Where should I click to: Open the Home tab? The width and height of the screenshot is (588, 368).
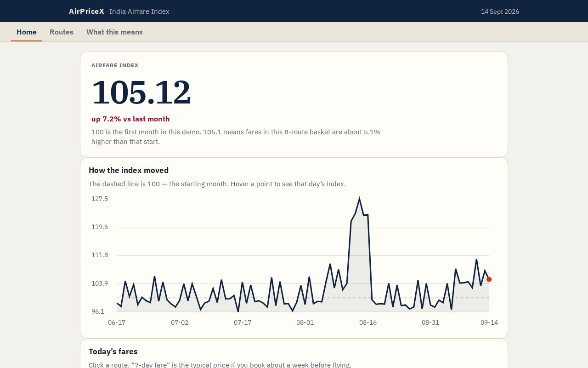tap(27, 32)
